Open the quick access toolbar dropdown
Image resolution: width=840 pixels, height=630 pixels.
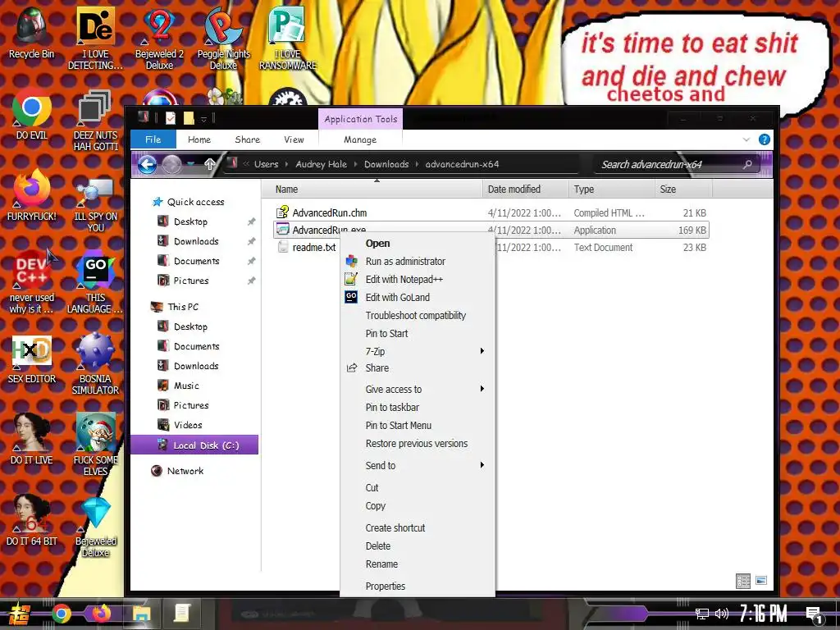tap(203, 118)
